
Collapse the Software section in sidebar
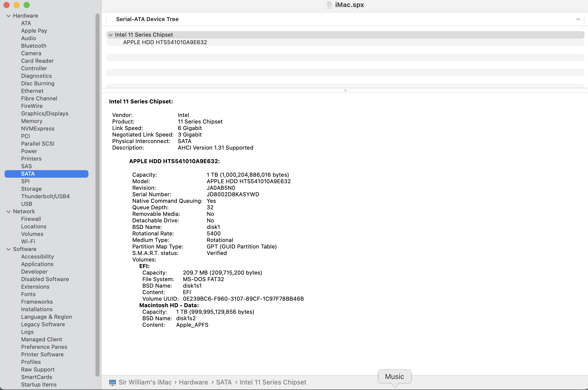[x=9, y=249]
